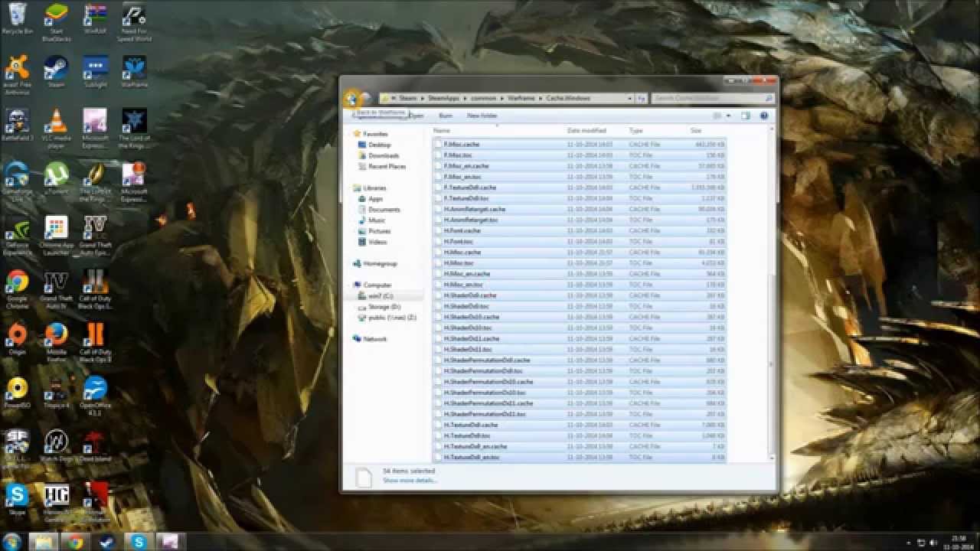This screenshot has width=980, height=551.
Task: Launch Google Chrome from the desktop icon
Action: pos(17,289)
